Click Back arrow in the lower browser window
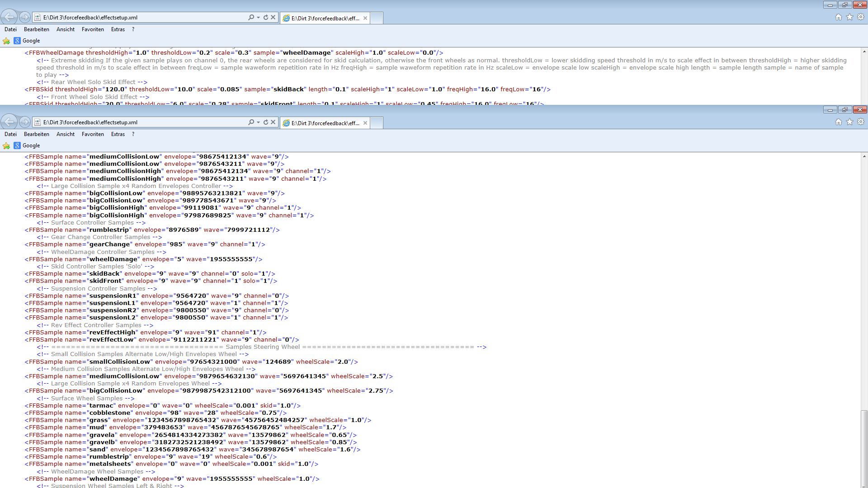868x488 pixels. (9, 122)
